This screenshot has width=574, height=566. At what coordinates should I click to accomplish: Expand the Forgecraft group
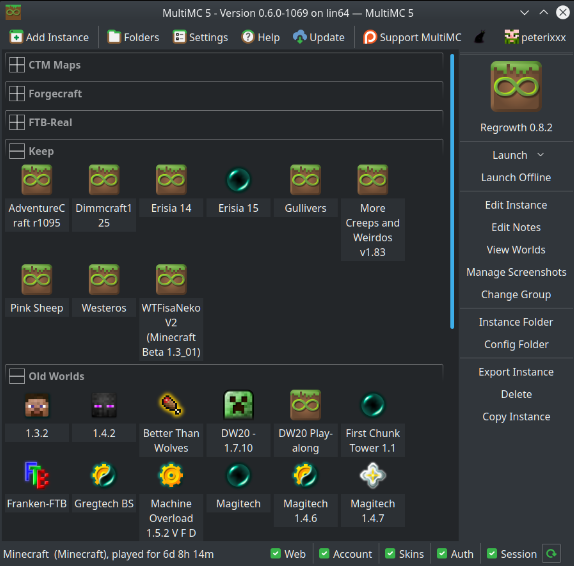17,94
